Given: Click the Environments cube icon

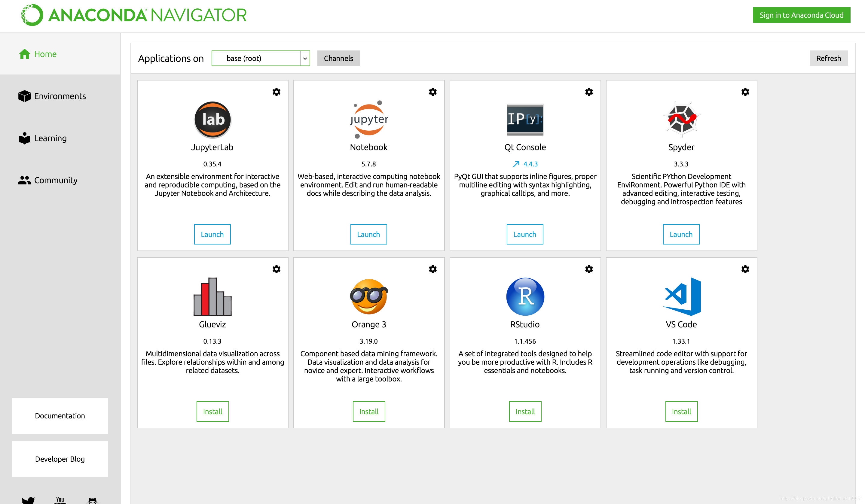Looking at the screenshot, I should pos(24,96).
